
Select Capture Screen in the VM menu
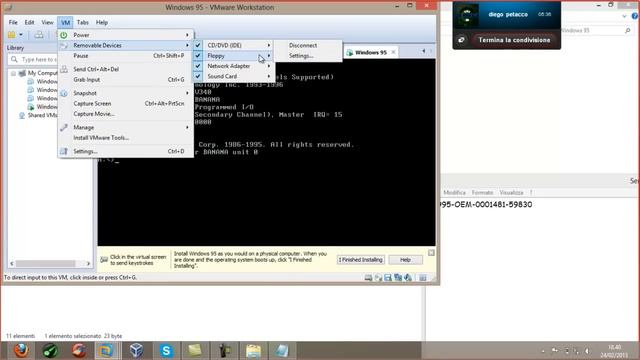(x=125, y=104)
